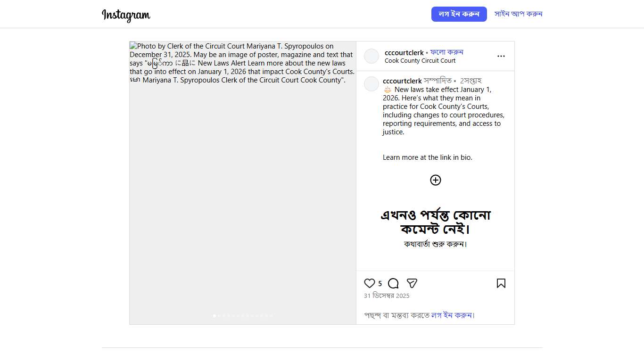Image resolution: width=644 pixels, height=362 pixels.
Task: Click cccourtclerk username in the caption
Action: pyautogui.click(x=402, y=81)
